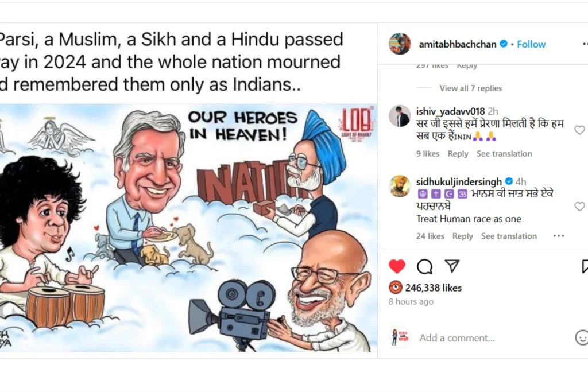The image size is (588, 392).
Task: Open emoji picker in comment box
Action: click(x=581, y=337)
